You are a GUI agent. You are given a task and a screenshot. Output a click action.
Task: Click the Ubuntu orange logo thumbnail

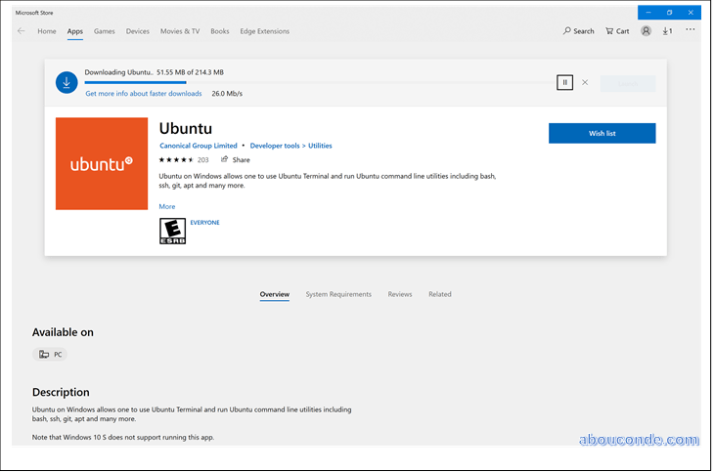click(101, 163)
